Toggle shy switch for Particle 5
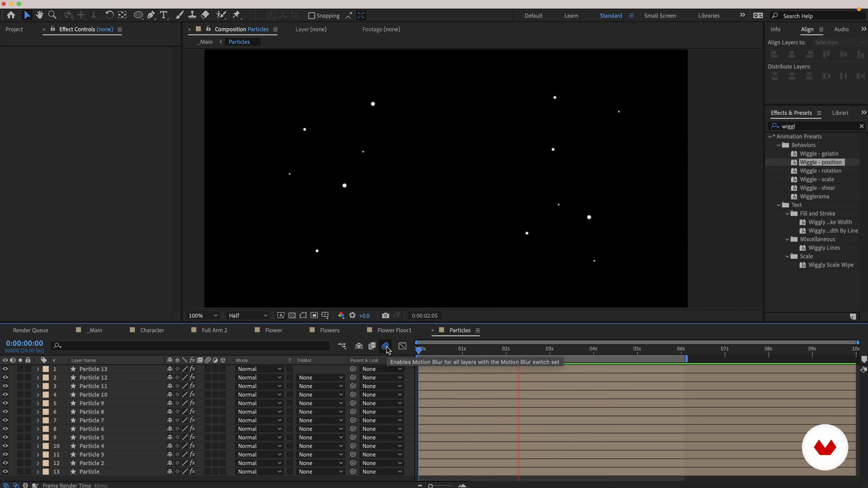 tap(170, 437)
